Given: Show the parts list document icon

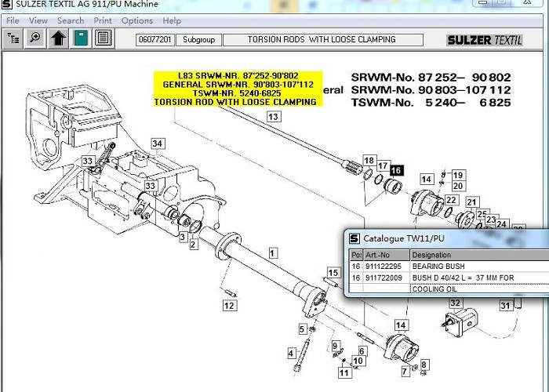Looking at the screenshot, I should coord(104,38).
